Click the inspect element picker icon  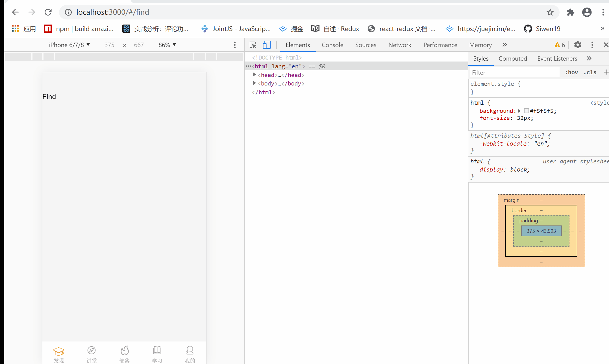click(x=253, y=45)
